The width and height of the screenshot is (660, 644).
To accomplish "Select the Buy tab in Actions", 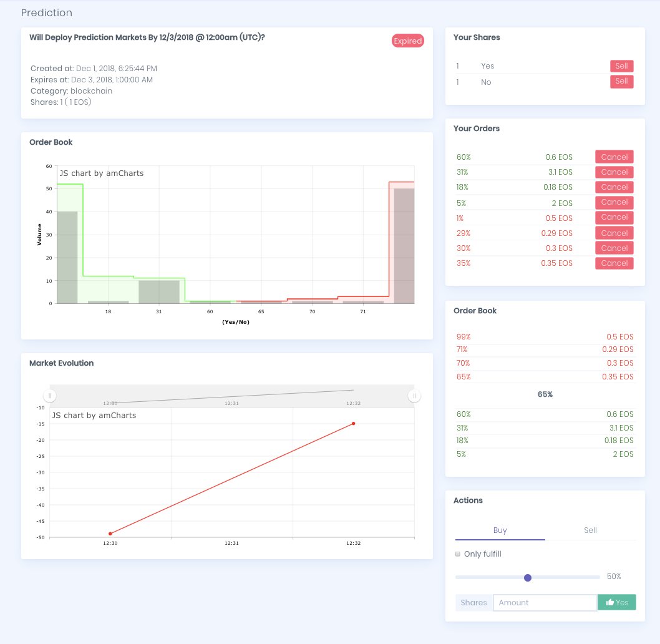I will [499, 530].
